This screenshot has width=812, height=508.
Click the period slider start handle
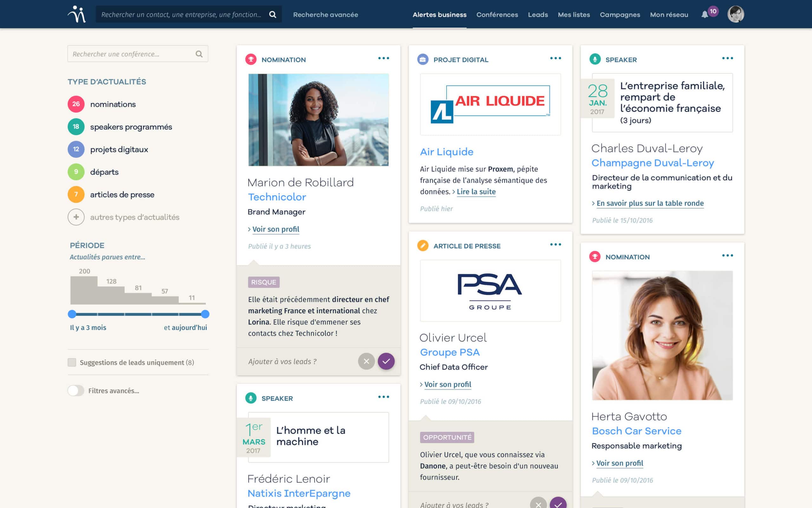click(x=72, y=314)
